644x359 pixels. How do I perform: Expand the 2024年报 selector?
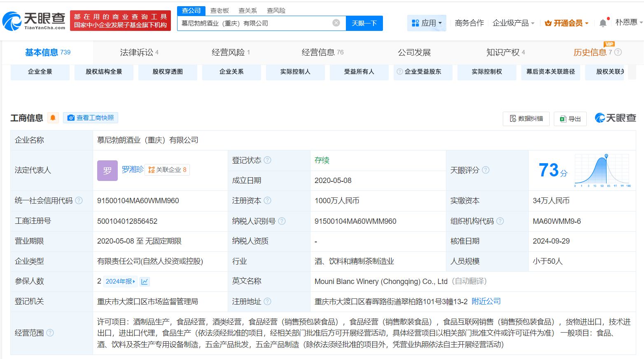pyautogui.click(x=120, y=282)
